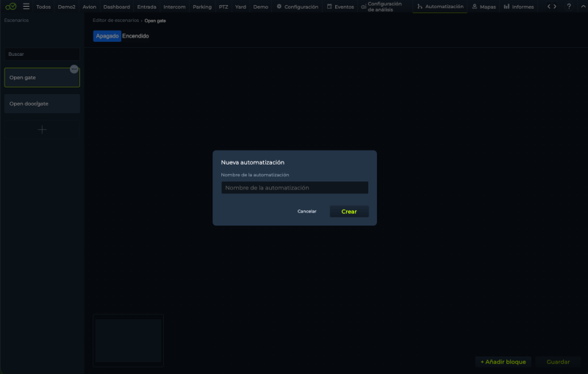Click the Escenarios sidebar heading
The image size is (588, 374).
(x=16, y=21)
